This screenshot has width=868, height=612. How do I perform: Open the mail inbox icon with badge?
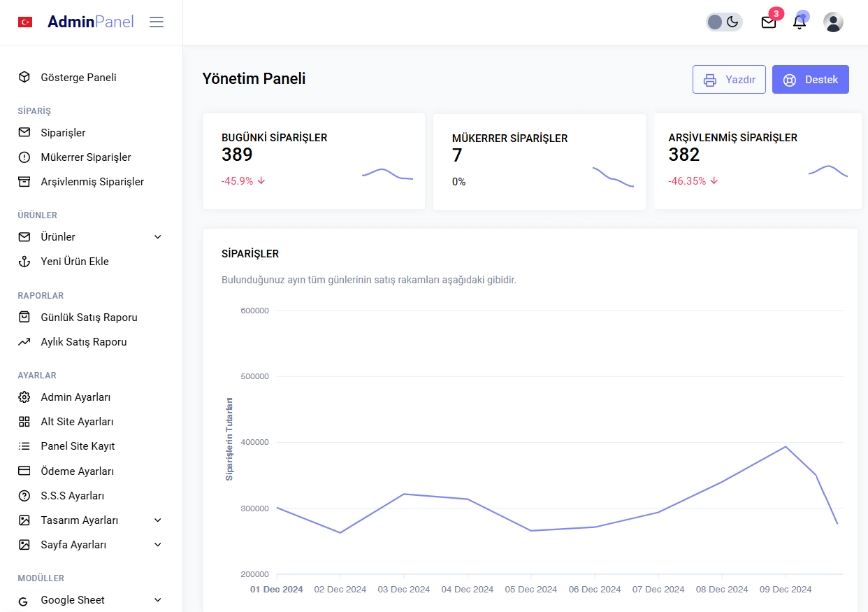click(x=769, y=22)
